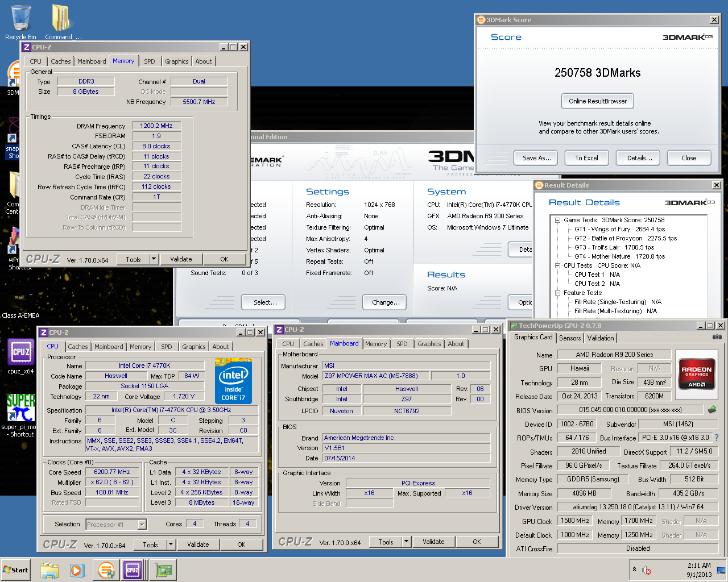Open the Windows Start button

pos(15,570)
